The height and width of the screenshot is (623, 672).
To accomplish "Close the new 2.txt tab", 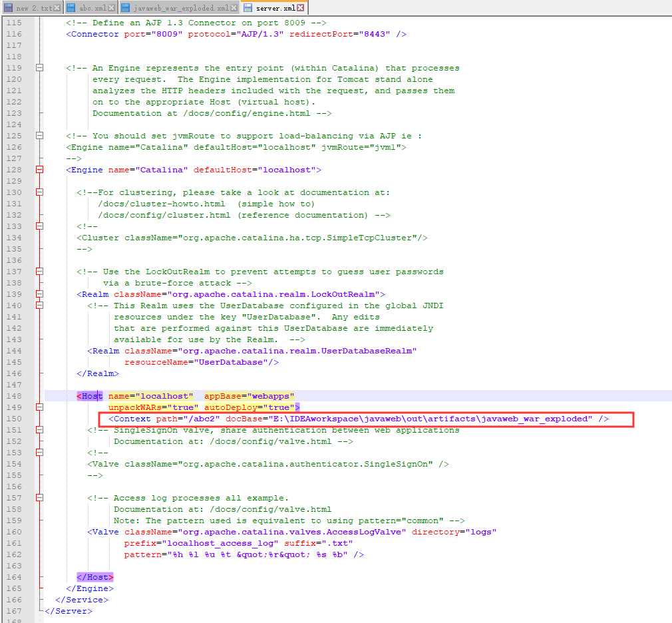I will (x=56, y=8).
